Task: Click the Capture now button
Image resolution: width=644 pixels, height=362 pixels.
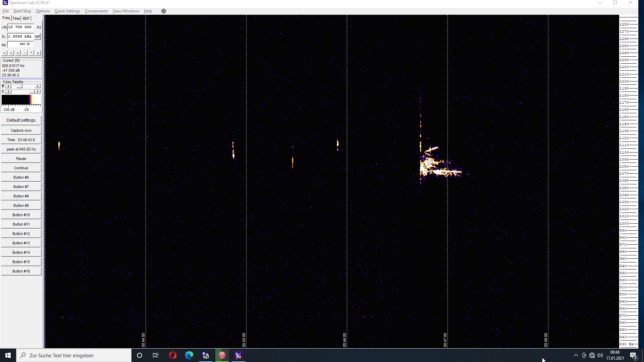Action: (21, 130)
